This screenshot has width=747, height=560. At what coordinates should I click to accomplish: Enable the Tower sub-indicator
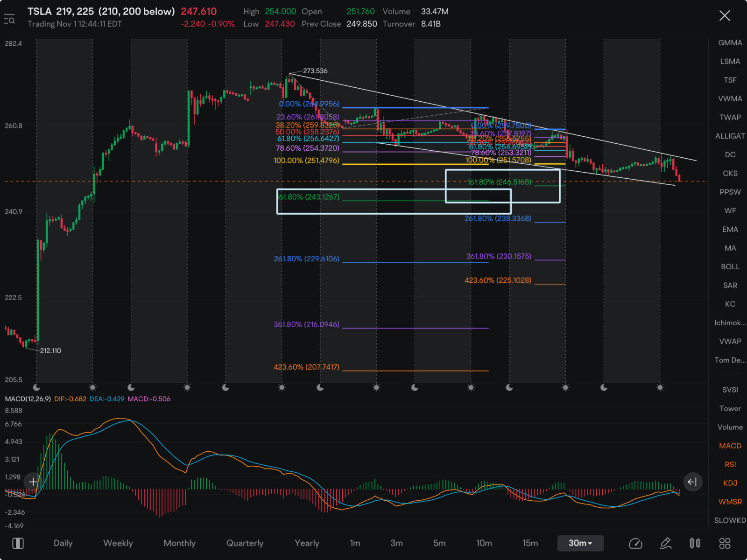point(730,409)
